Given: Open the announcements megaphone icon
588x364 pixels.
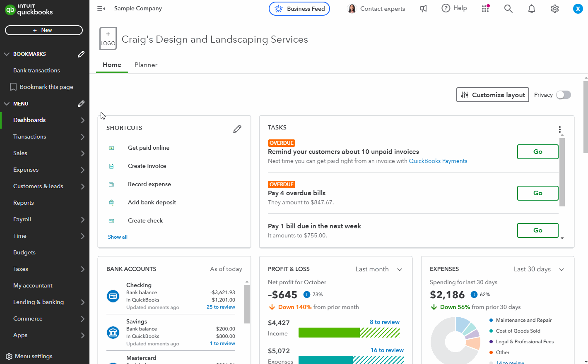Looking at the screenshot, I should [x=423, y=9].
